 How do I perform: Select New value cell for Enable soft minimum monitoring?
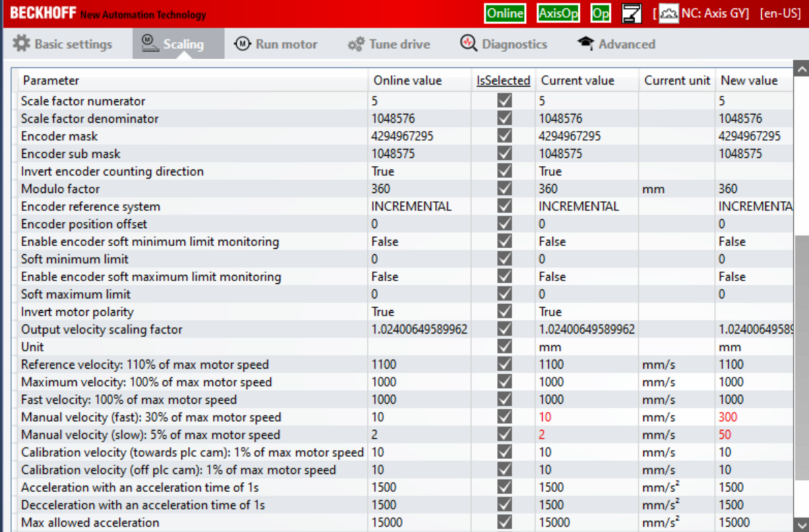coord(752,241)
